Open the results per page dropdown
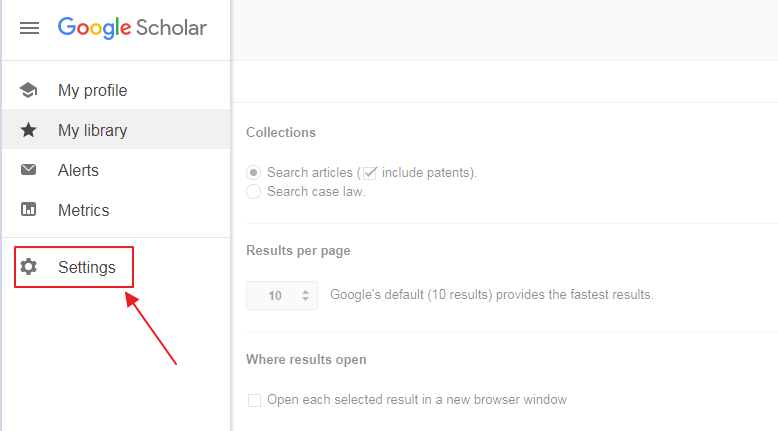Screen dimensions: 778x431 pyautogui.click(x=282, y=296)
